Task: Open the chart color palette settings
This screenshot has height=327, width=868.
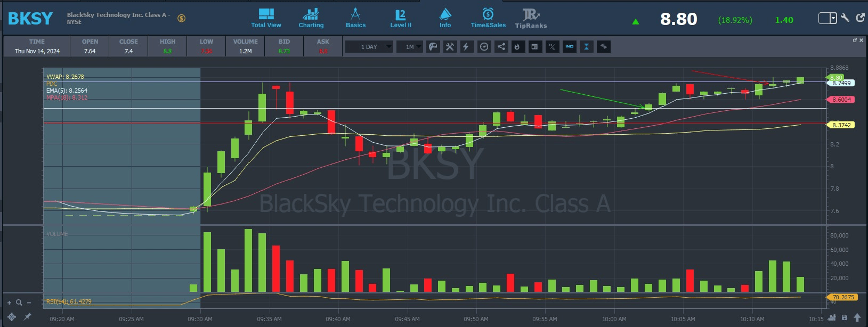Action: 433,47
